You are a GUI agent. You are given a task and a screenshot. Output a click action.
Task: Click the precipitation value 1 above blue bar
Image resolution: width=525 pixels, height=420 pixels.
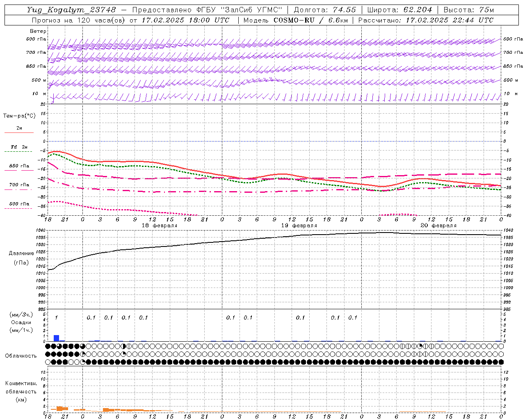point(56,317)
